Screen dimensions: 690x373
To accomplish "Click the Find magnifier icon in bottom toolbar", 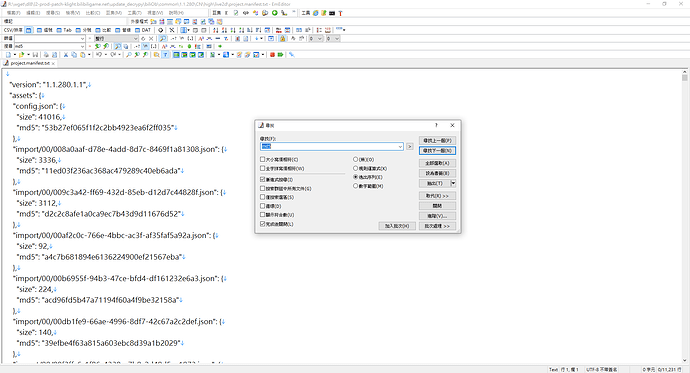I will tap(128, 55).
